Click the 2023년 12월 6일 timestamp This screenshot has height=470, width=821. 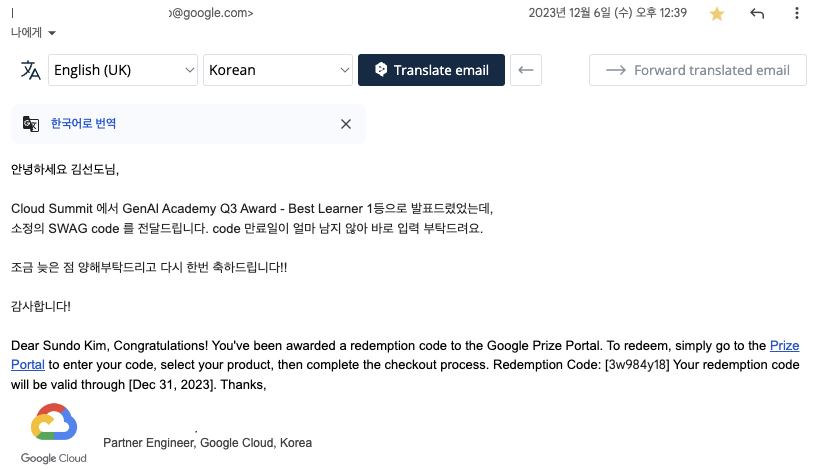(x=622, y=14)
